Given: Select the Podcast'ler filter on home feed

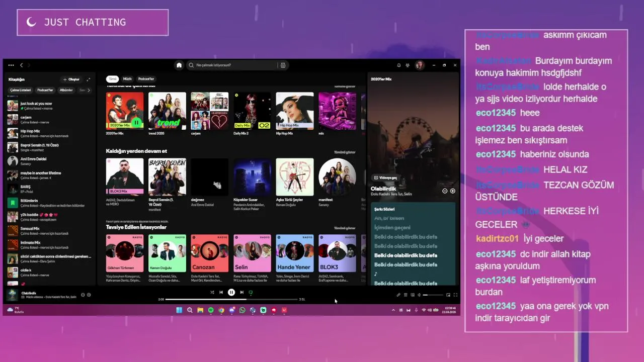Looking at the screenshot, I should tap(146, 79).
